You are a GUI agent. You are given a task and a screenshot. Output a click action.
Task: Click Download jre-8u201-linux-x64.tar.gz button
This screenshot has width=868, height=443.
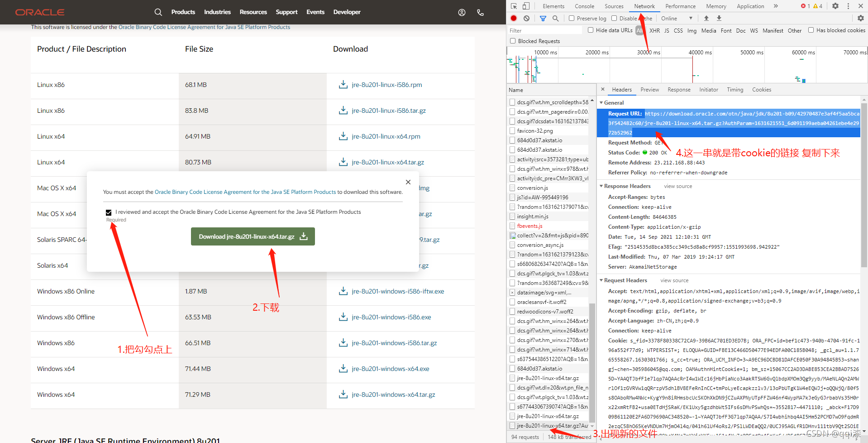[x=253, y=236]
